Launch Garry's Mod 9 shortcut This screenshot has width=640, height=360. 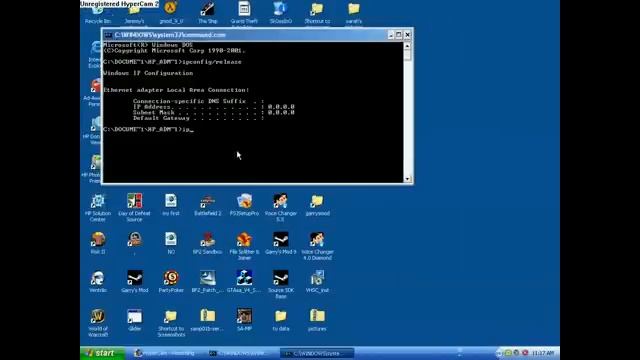280,243
